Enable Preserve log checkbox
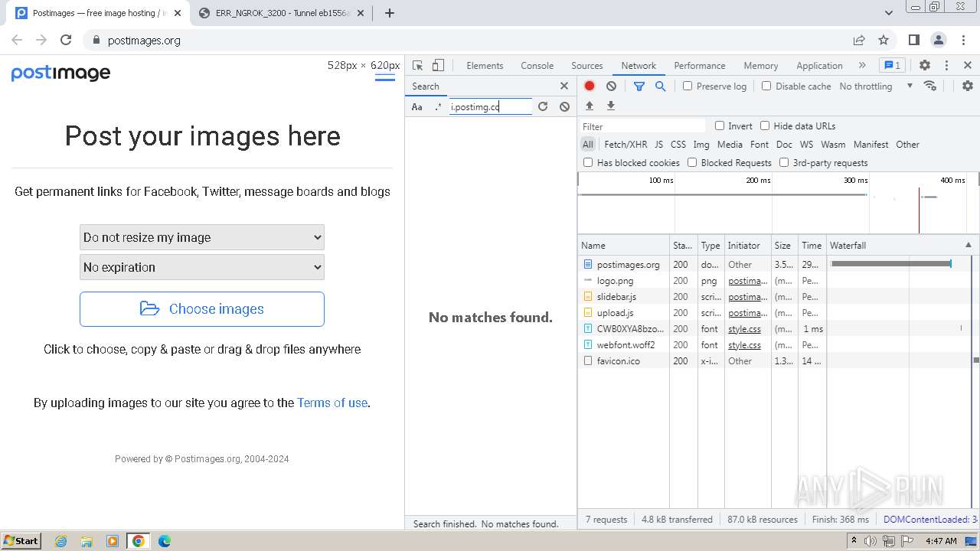The image size is (980, 551). (x=688, y=86)
